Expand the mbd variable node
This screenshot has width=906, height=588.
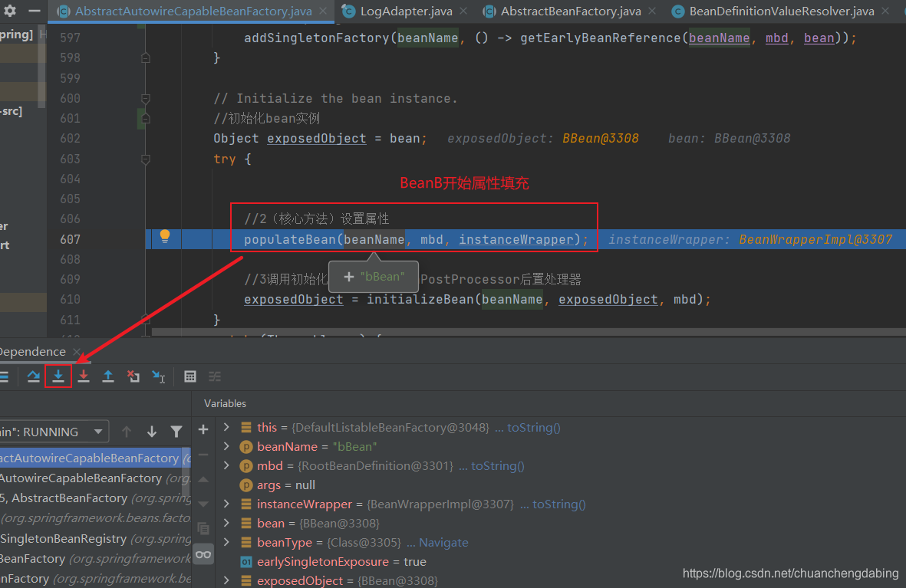coord(226,465)
